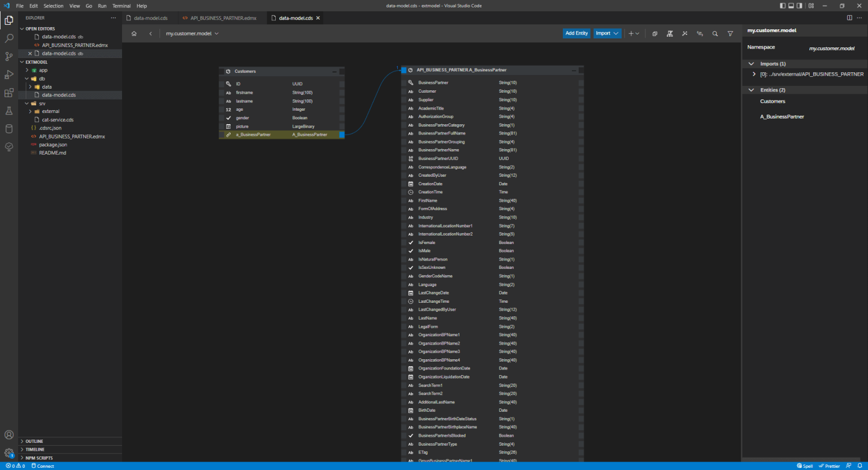
Task: Collapse the EXTMODEL folder in Explorer
Action: pyautogui.click(x=21, y=62)
